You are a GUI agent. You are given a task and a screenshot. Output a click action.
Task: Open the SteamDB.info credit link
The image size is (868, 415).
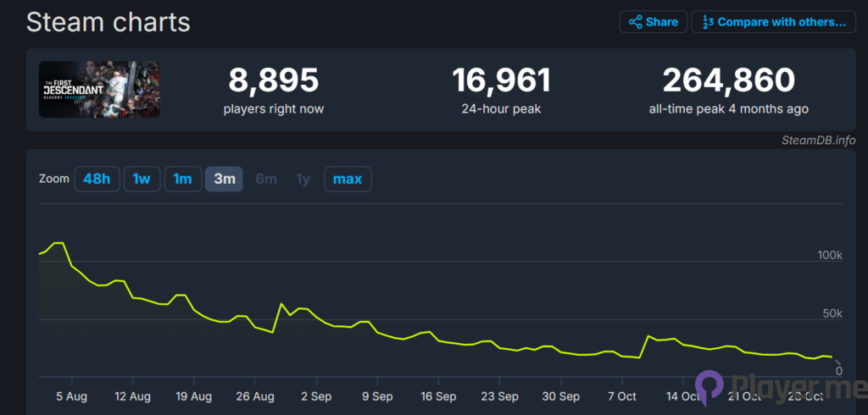pos(818,140)
